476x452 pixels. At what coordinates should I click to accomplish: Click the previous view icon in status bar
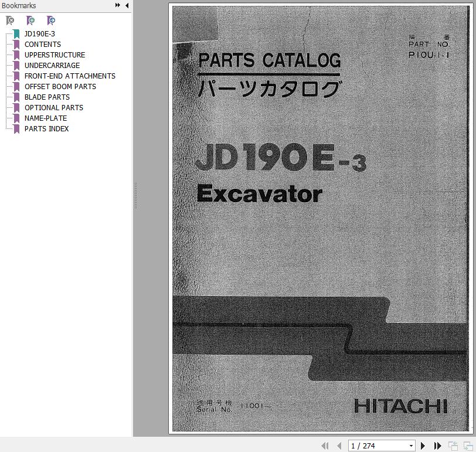pos(453,446)
